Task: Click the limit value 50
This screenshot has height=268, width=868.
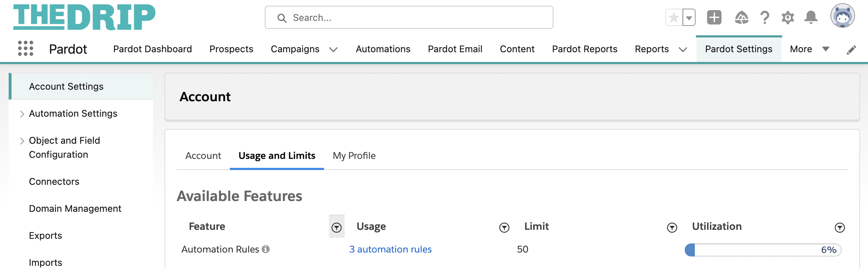Action: [x=522, y=249]
